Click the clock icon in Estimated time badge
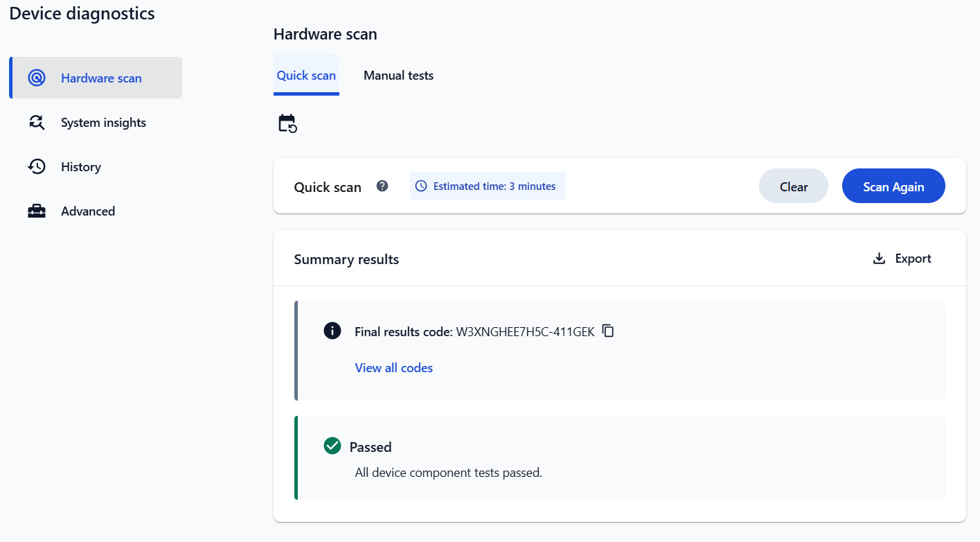This screenshot has height=542, width=980. coord(421,186)
